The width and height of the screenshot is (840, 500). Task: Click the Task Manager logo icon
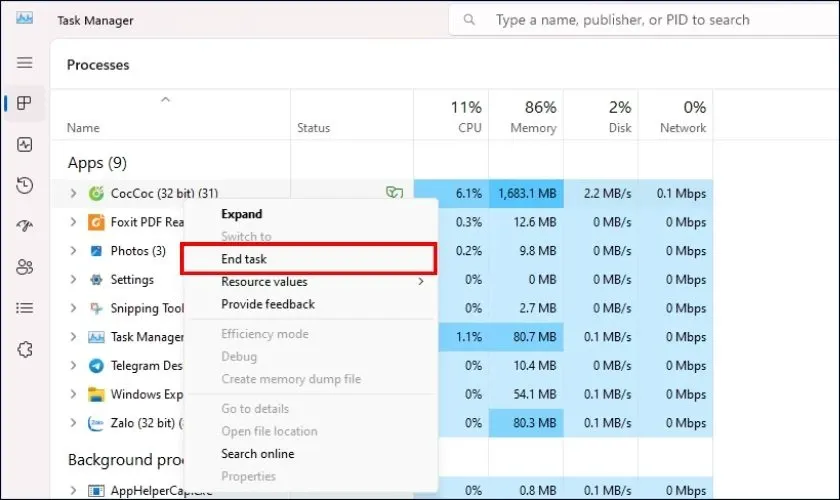click(x=24, y=18)
